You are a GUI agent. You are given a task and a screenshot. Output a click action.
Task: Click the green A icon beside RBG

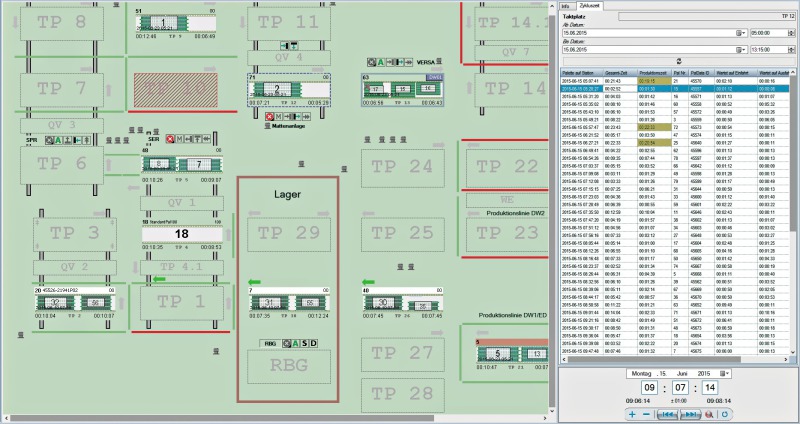[x=295, y=343]
